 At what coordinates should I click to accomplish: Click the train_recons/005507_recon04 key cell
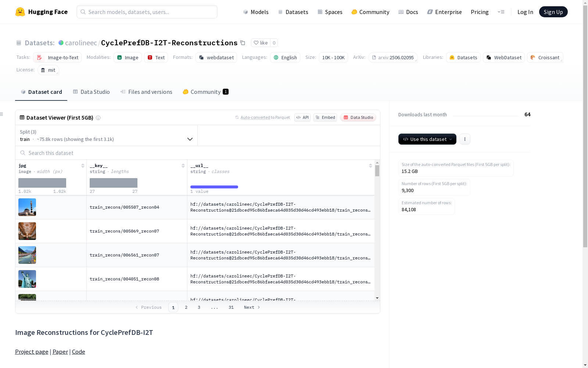point(137,207)
